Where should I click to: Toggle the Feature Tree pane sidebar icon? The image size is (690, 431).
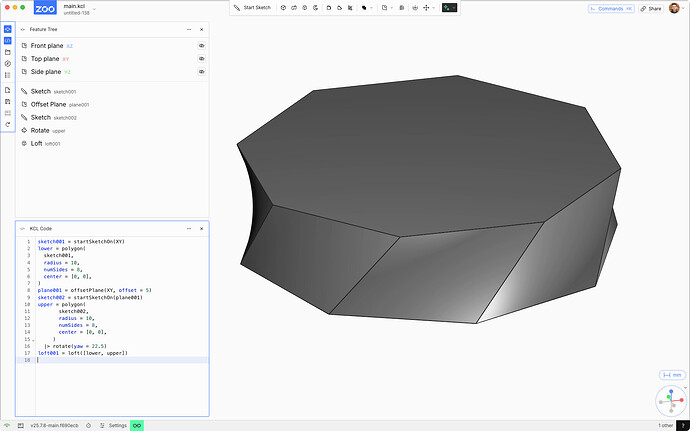(x=7, y=29)
